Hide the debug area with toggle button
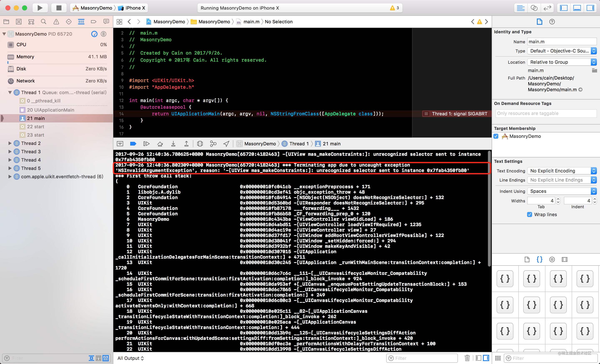Viewport: 600px width, 364px height. [120, 144]
